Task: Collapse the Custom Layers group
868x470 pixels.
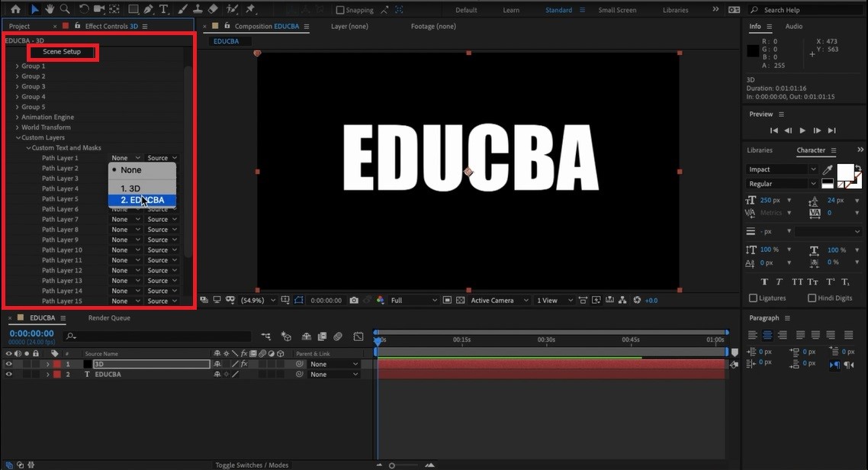Action: [x=17, y=137]
